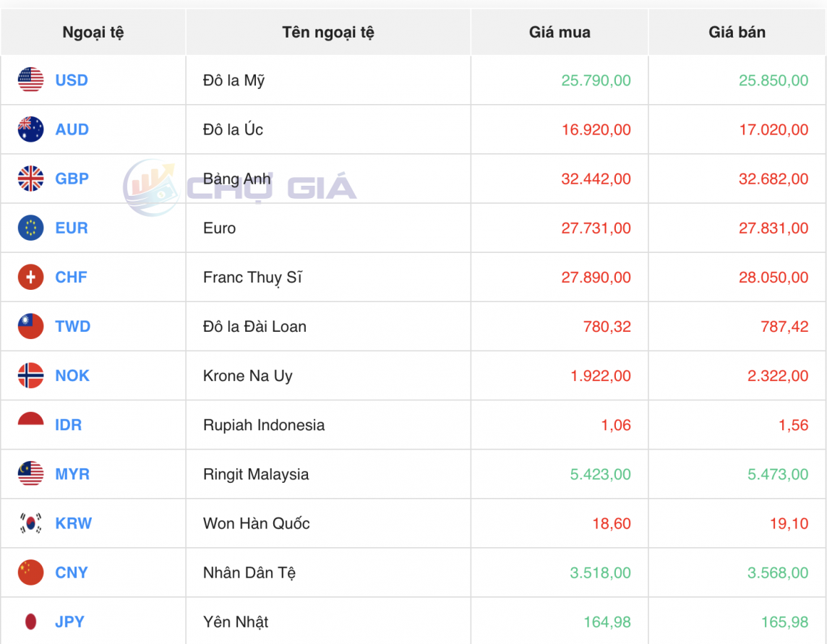Click the CHF Swiss flag icon
The image size is (827, 644).
[x=31, y=277]
